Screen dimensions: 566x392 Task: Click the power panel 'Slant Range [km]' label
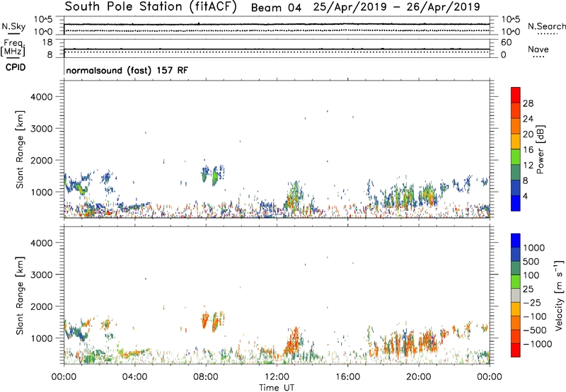(x=20, y=149)
